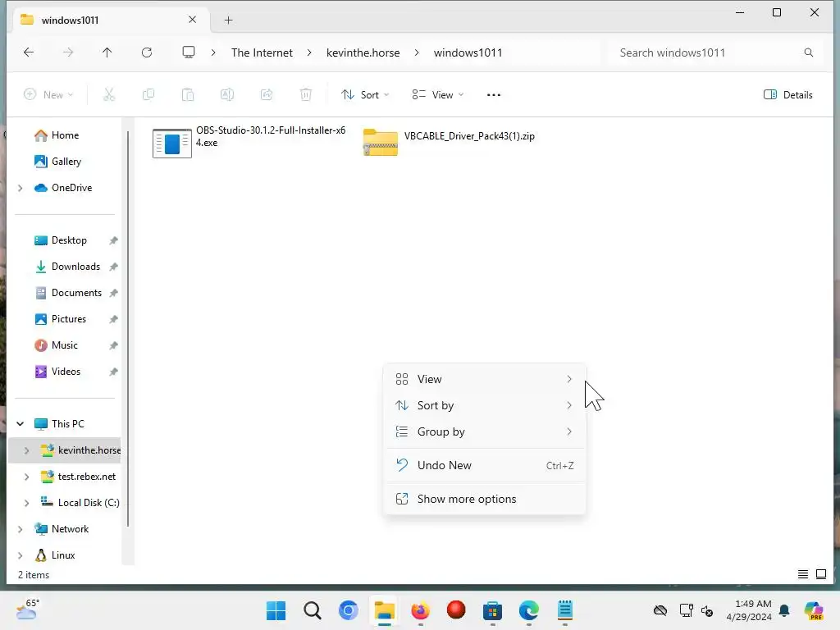Open Sort by in context menu
The height and width of the screenshot is (630, 840).
(x=484, y=405)
